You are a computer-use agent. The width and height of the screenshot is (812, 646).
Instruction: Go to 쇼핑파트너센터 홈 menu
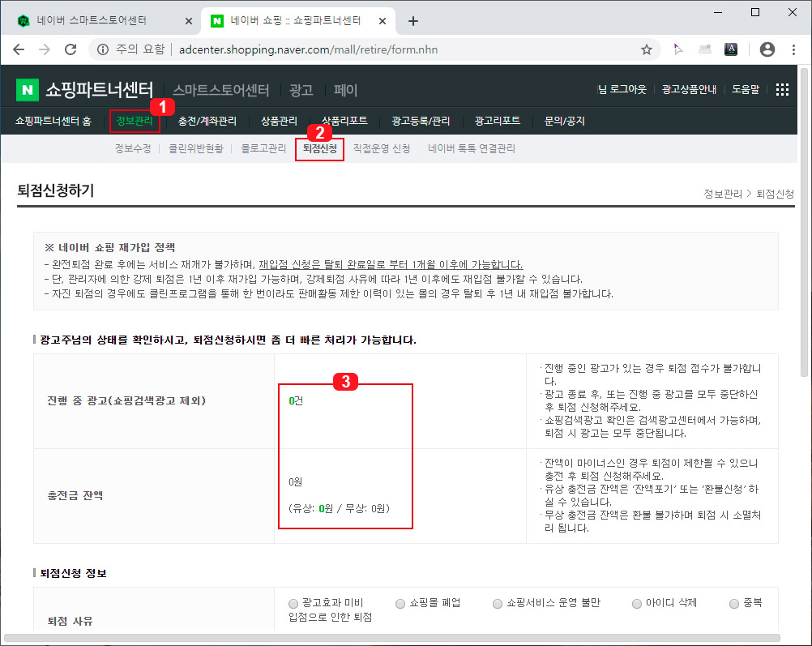point(53,121)
